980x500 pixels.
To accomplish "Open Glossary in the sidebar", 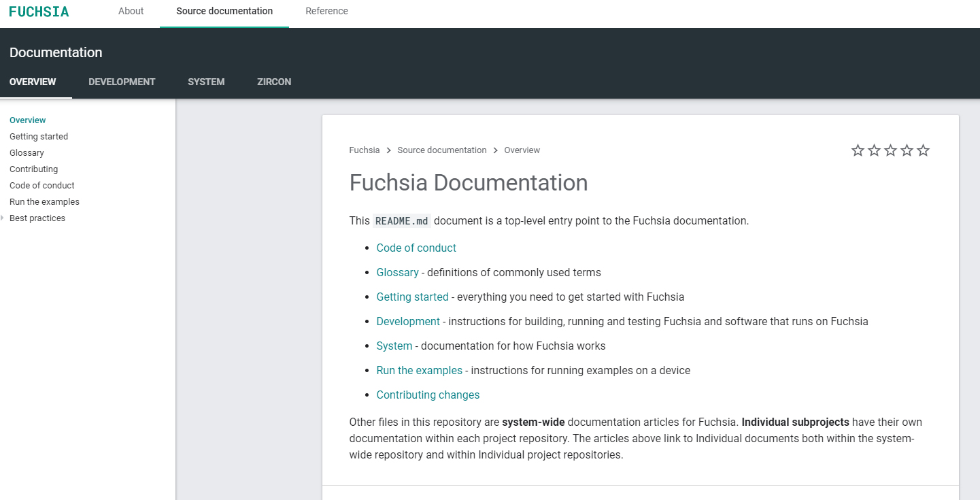I will tap(27, 153).
